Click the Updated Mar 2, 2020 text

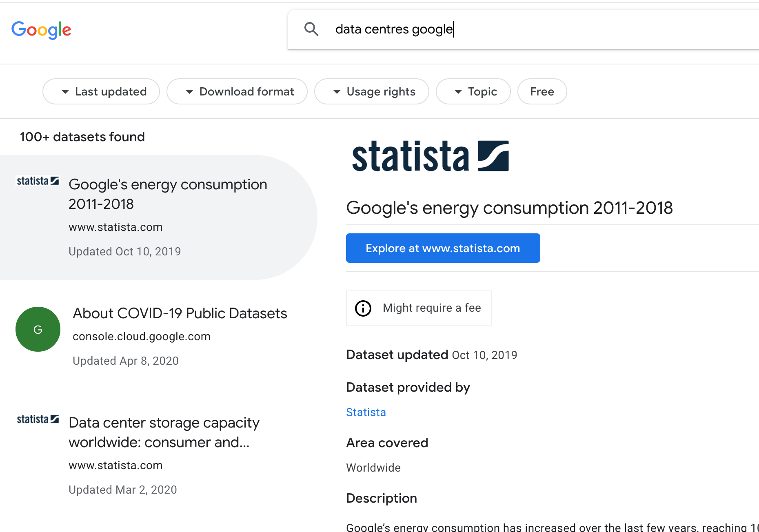click(123, 490)
